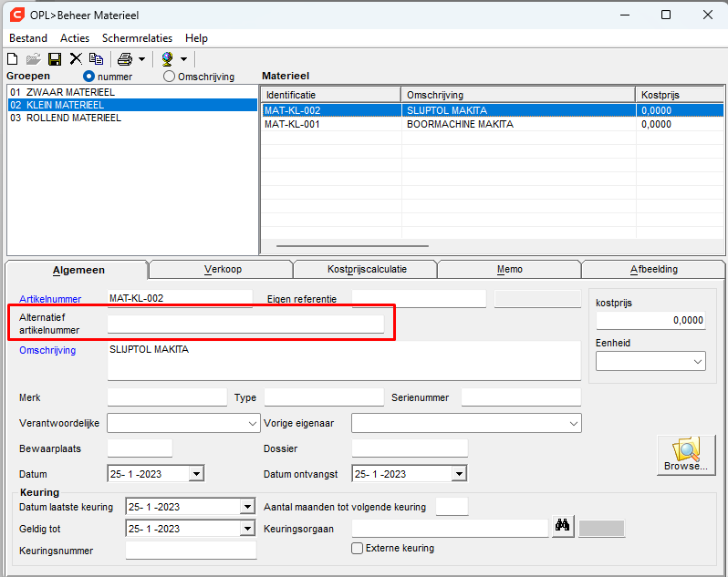The width and height of the screenshot is (728, 577).
Task: Switch to the Algemeen tab
Action: (78, 270)
